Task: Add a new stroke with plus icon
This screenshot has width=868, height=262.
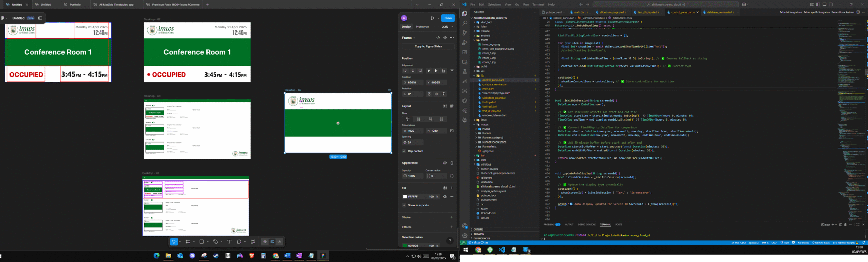Action: (452, 217)
